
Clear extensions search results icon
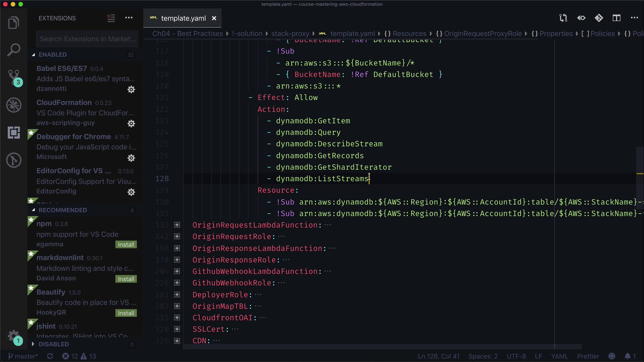point(111,18)
